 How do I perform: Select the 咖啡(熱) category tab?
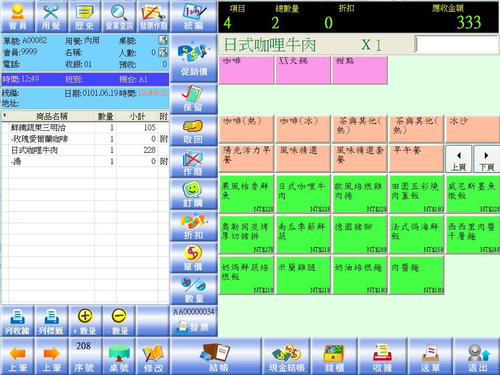pos(246,129)
